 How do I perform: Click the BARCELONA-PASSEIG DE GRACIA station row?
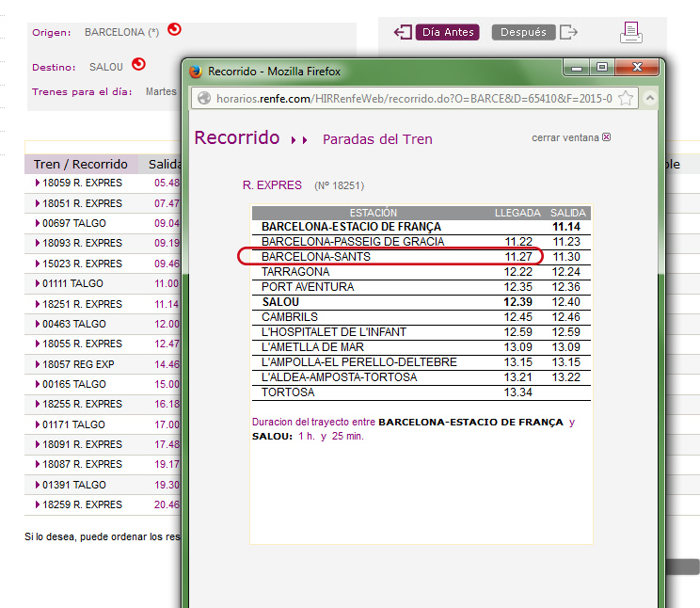coord(421,242)
